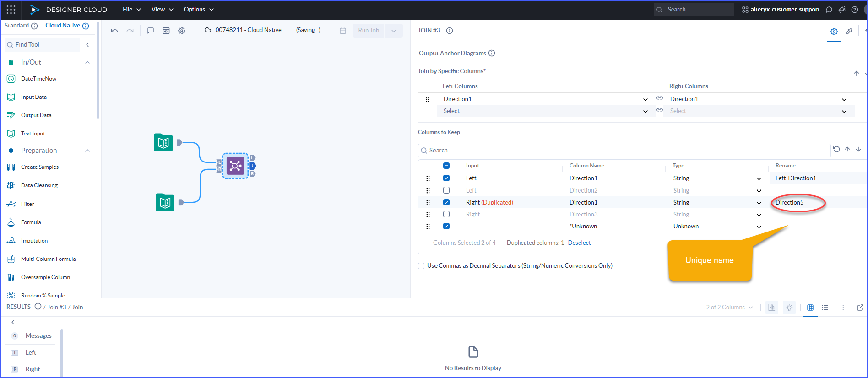Open the Options menu
Image resolution: width=868 pixels, height=378 pixels.
click(199, 9)
